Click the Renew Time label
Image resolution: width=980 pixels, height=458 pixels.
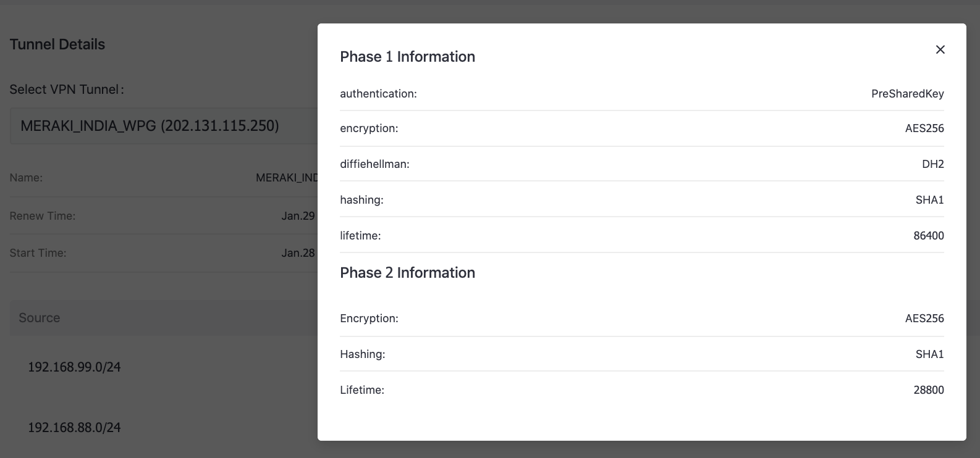click(x=43, y=216)
